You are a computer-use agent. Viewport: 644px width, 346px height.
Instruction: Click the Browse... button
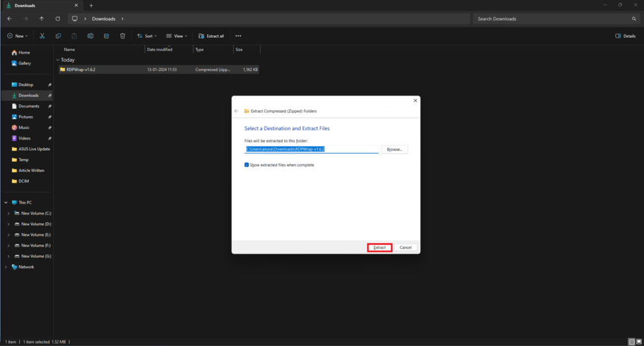(395, 150)
